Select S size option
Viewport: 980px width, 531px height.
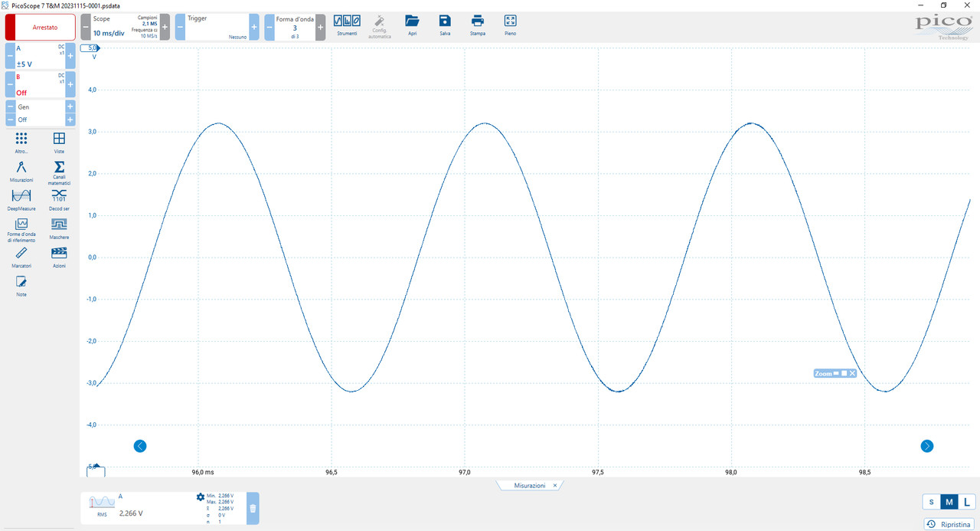point(932,502)
